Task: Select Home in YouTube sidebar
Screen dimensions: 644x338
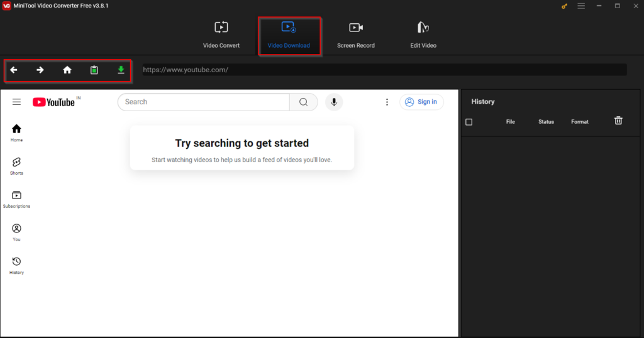Action: [16, 133]
